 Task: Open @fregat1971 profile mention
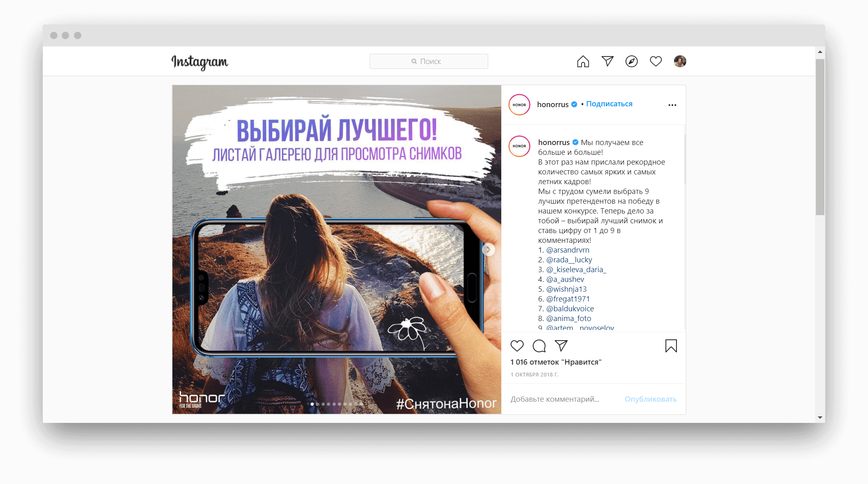tap(568, 299)
